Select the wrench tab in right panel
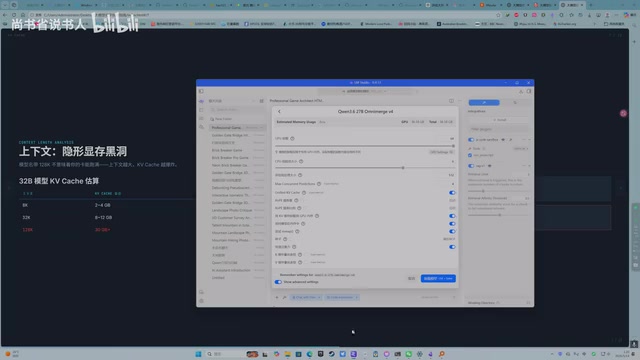This screenshot has height=360, width=640. coord(484,102)
